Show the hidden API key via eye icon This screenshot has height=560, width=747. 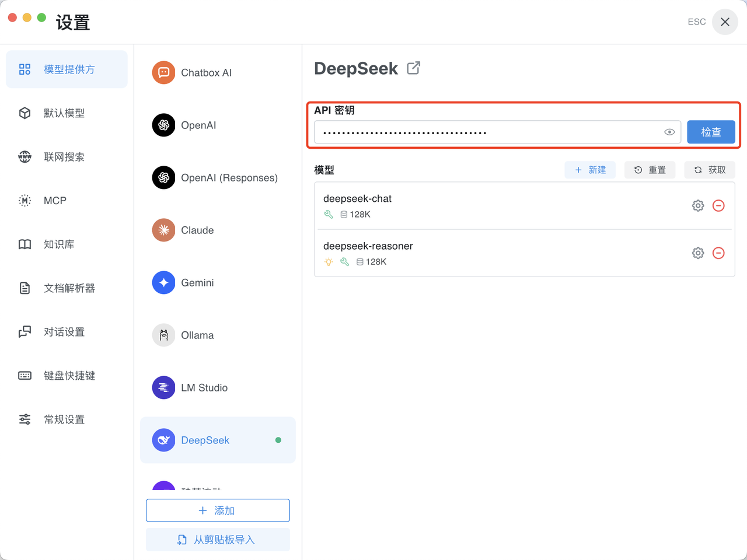pyautogui.click(x=669, y=132)
